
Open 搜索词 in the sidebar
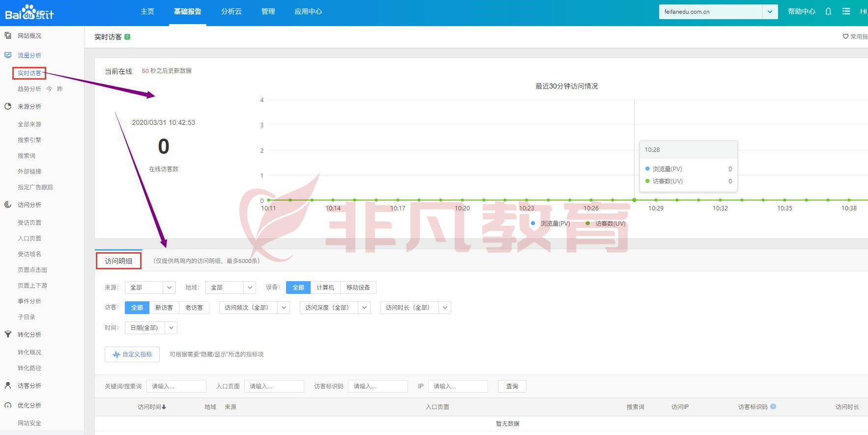(27, 156)
